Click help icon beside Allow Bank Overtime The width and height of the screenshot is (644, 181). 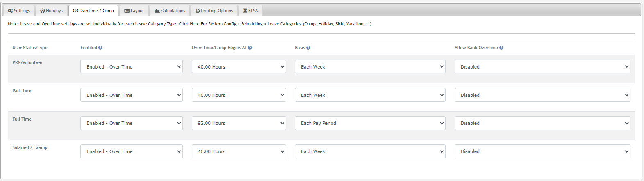[501, 48]
